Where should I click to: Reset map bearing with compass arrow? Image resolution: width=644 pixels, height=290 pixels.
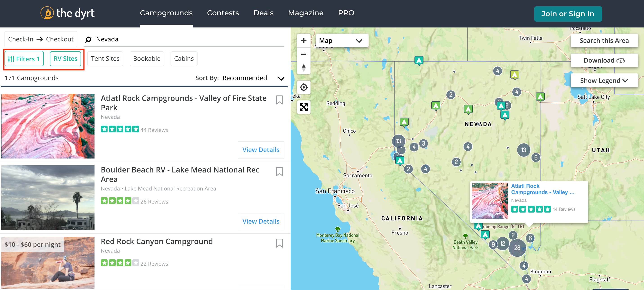(x=304, y=68)
